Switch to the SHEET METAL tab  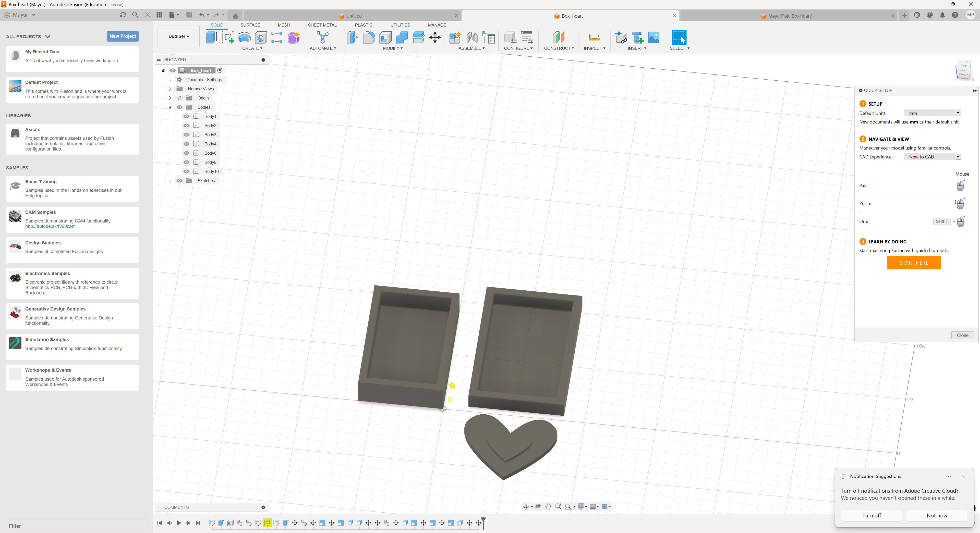pos(322,25)
